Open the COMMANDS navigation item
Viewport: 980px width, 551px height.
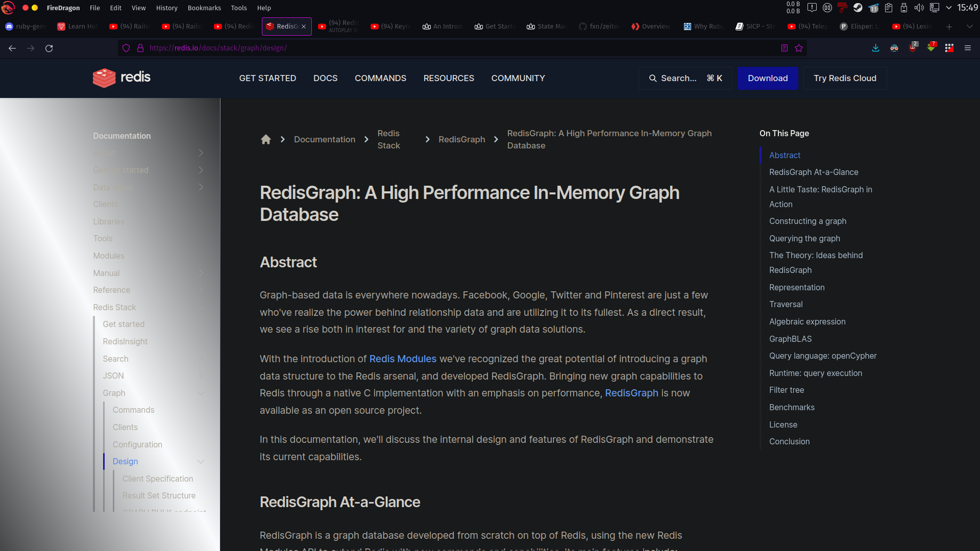380,78
